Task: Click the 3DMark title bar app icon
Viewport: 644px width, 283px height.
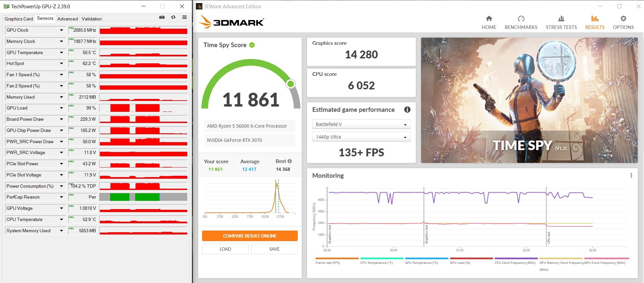Action: tap(199, 6)
